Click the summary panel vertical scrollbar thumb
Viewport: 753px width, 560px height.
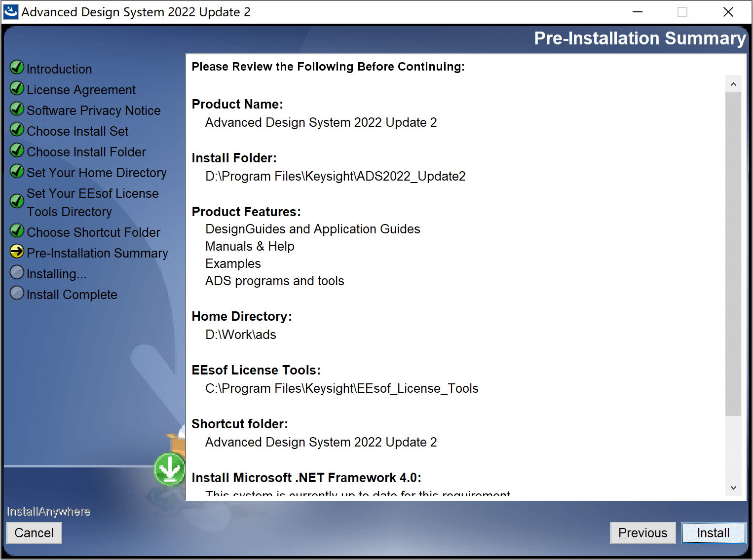coord(733,254)
